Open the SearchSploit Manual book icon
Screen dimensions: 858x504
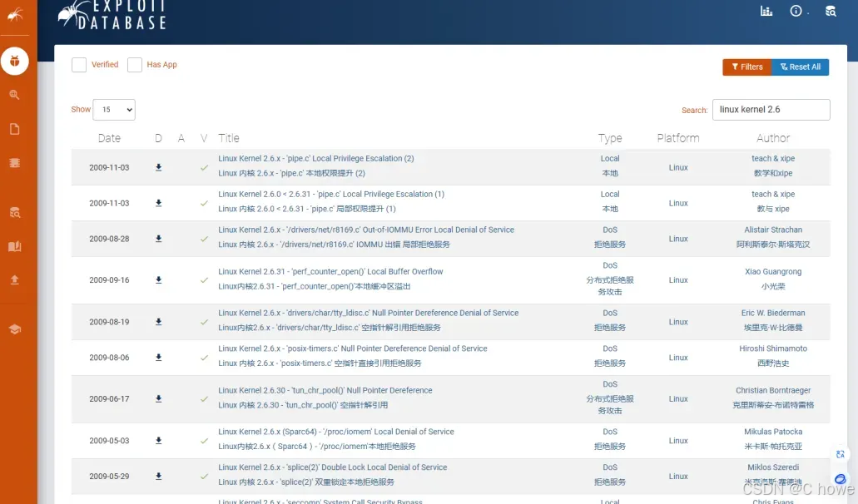(15, 246)
